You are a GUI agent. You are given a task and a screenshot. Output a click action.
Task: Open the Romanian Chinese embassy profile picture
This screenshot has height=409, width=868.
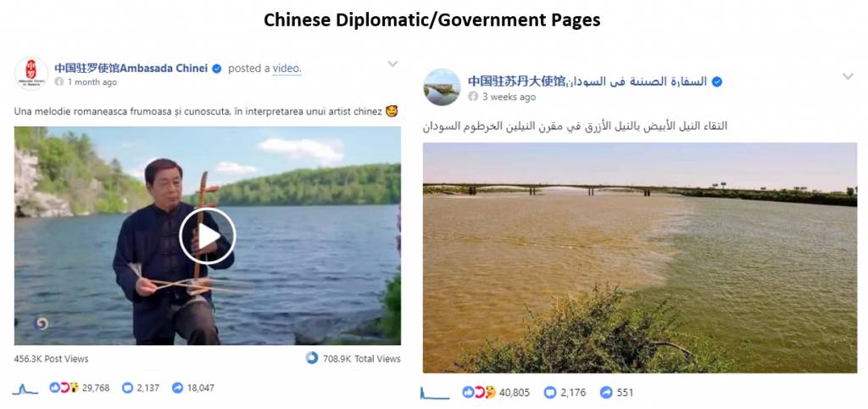point(31,74)
